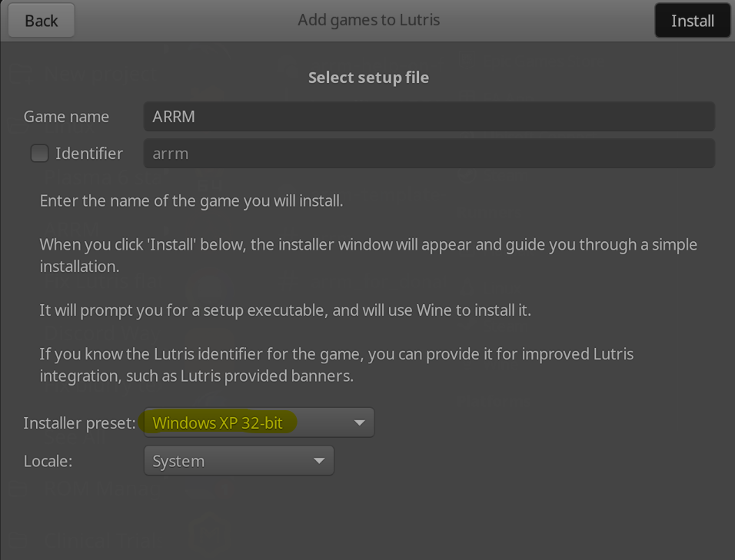Focus the Game name field containing ARRM
Image resolution: width=735 pixels, height=560 pixels.
tap(428, 117)
